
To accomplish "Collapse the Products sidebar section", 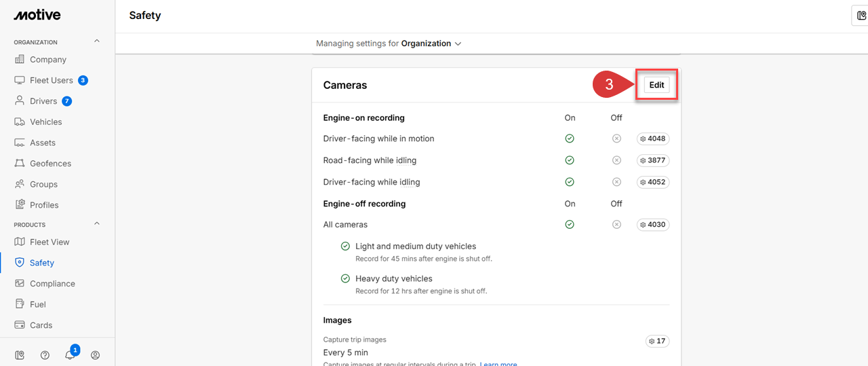I will pos(96,224).
